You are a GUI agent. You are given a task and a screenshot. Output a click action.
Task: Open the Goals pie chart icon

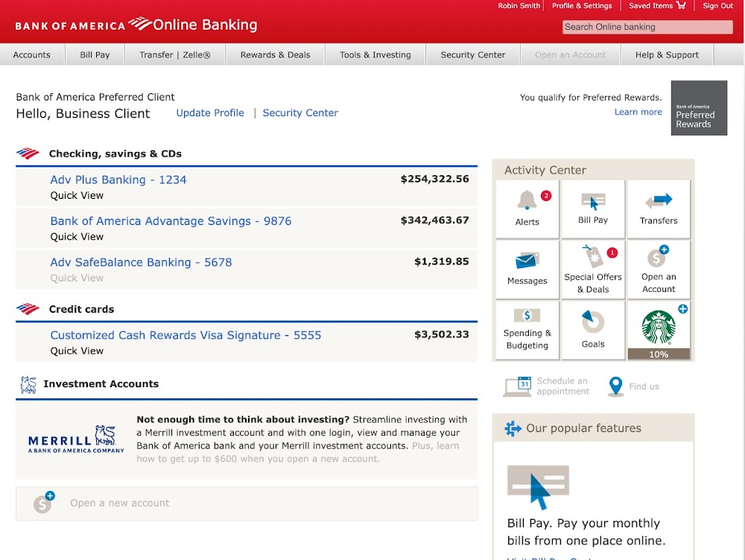pyautogui.click(x=593, y=322)
